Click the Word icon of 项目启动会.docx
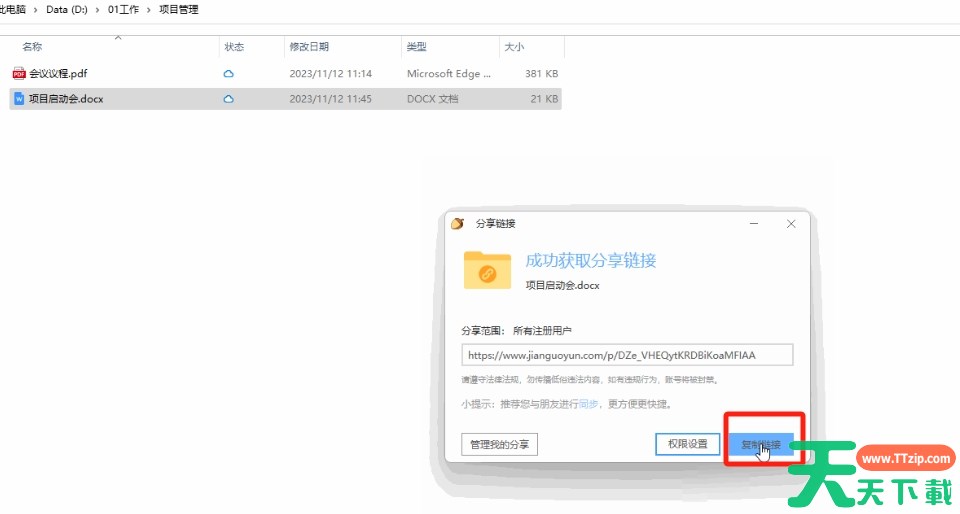Viewport: 960px width, 514px height. pos(19,99)
